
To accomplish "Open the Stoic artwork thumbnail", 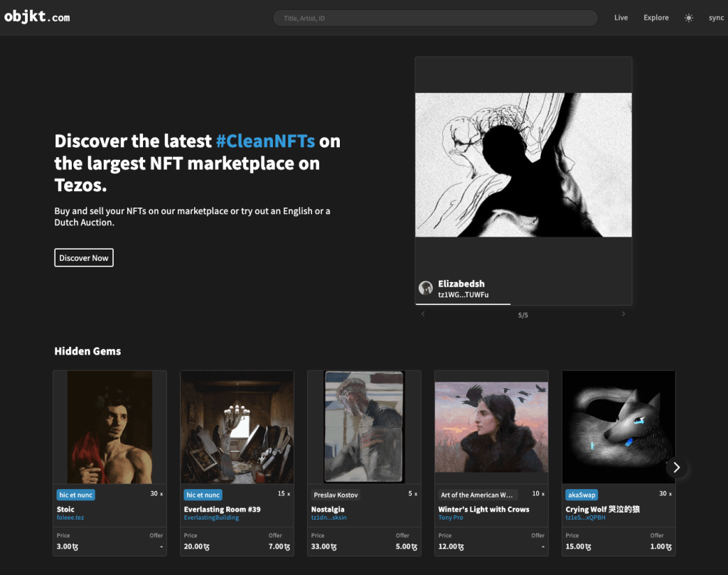I will click(x=109, y=427).
